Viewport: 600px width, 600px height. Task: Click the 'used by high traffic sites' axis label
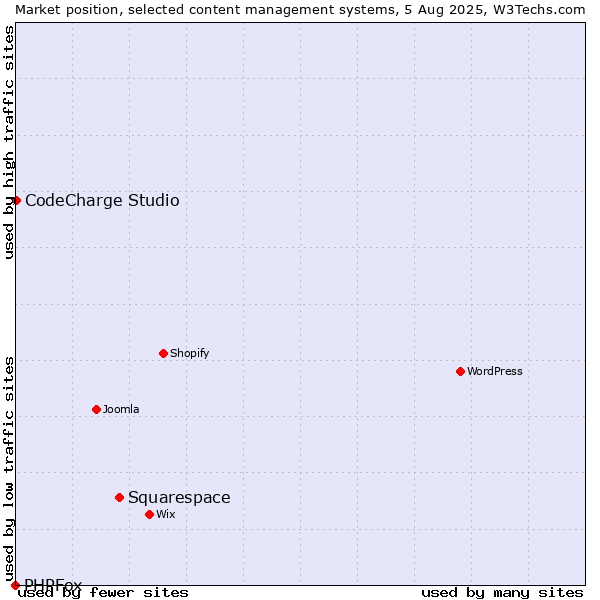[x=8, y=142]
